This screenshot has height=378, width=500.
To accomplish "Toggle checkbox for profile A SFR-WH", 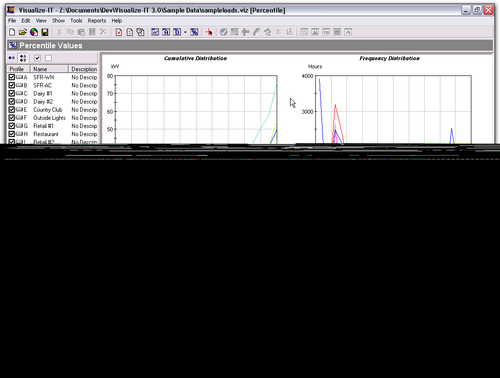I will [12, 77].
